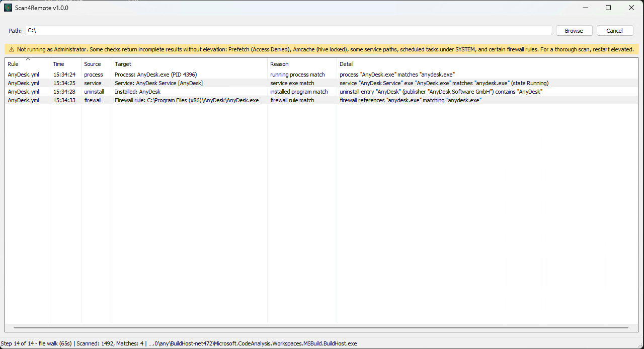Click the Browse button
The height and width of the screenshot is (349, 644).
point(574,31)
